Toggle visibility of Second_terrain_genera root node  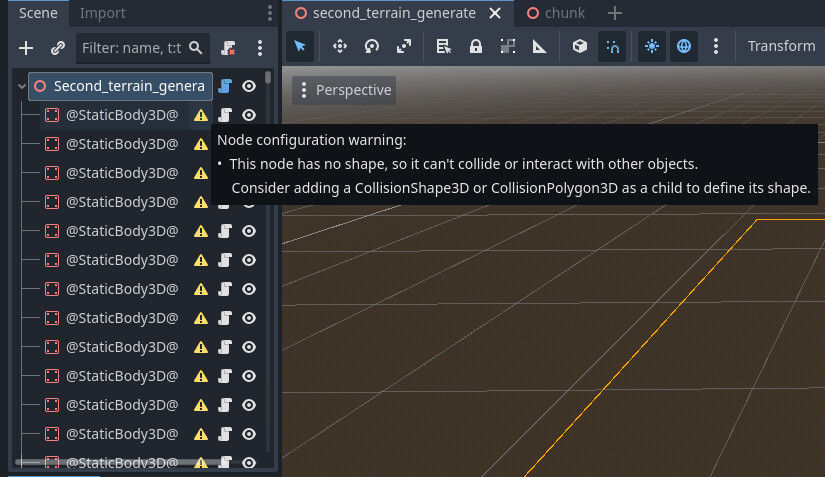(x=249, y=87)
